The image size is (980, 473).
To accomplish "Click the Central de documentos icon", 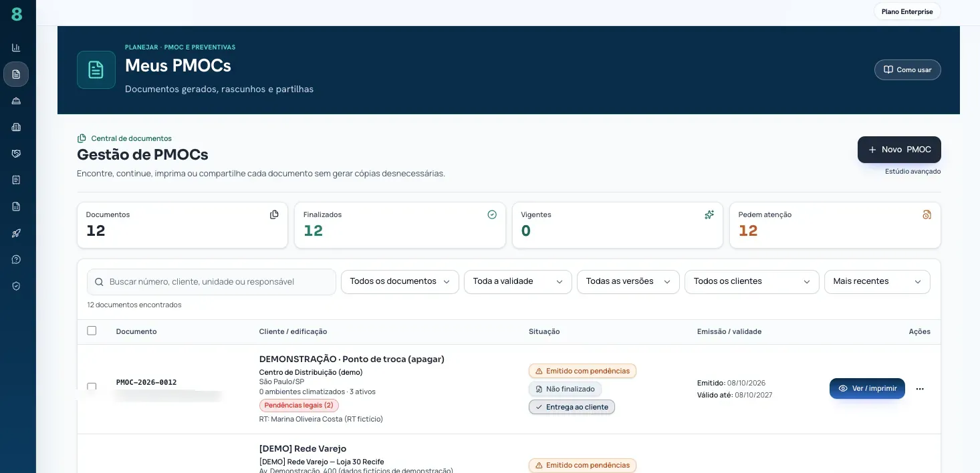I will point(82,138).
